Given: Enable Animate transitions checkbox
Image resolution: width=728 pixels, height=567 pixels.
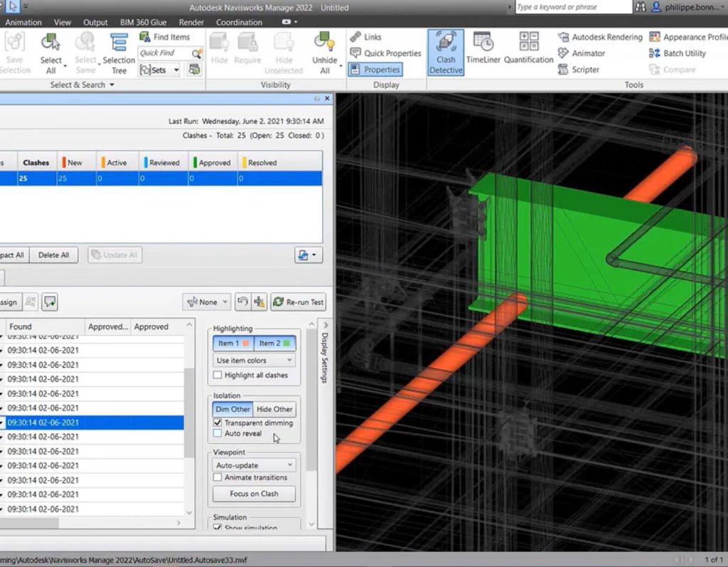Looking at the screenshot, I should [218, 477].
